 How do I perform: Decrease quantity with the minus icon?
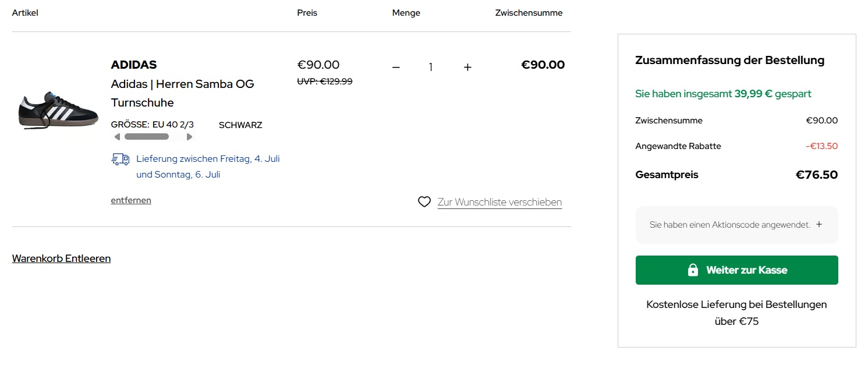pyautogui.click(x=396, y=68)
